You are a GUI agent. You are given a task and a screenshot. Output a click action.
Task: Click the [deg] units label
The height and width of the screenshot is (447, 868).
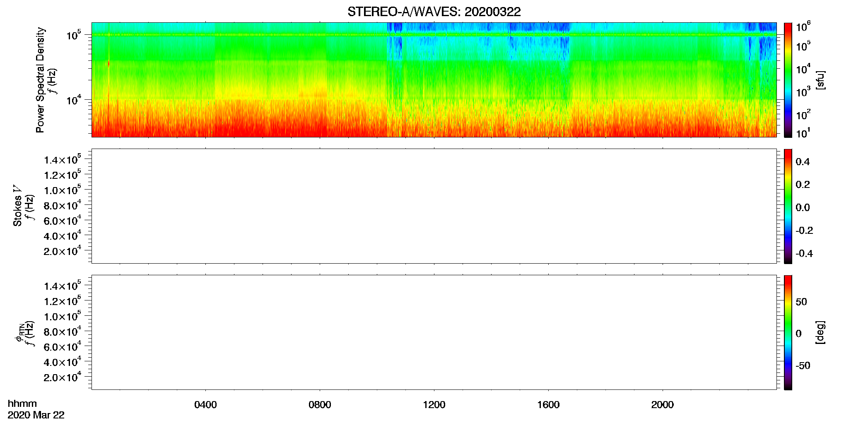[820, 332]
